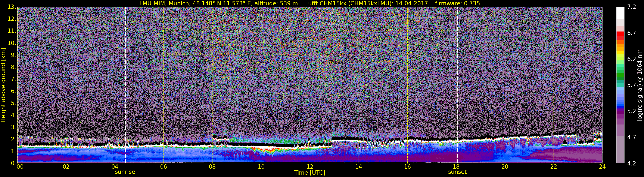Image resolution: width=644 pixels, height=177 pixels.
Task: Click the 18 tick label on time axis
Action: point(456,167)
